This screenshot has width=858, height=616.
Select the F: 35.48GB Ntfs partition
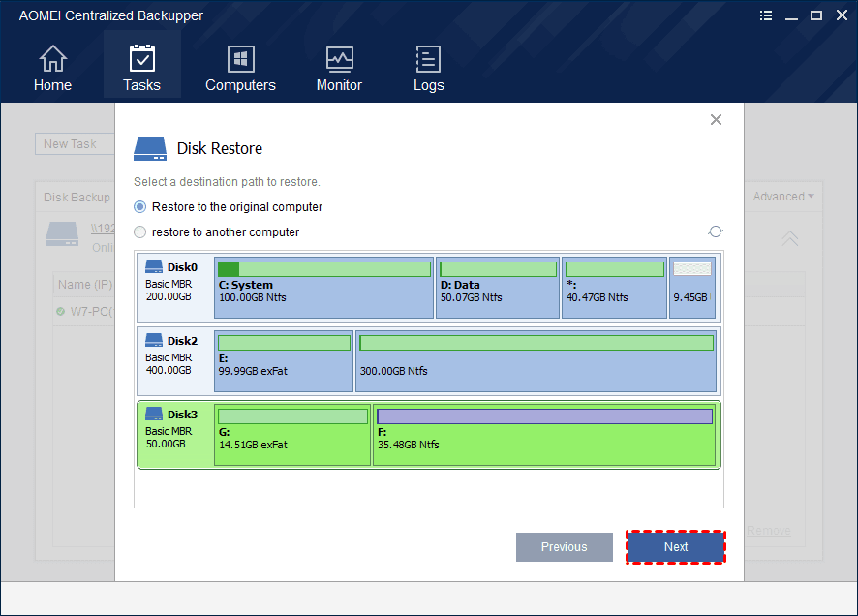pos(543,436)
